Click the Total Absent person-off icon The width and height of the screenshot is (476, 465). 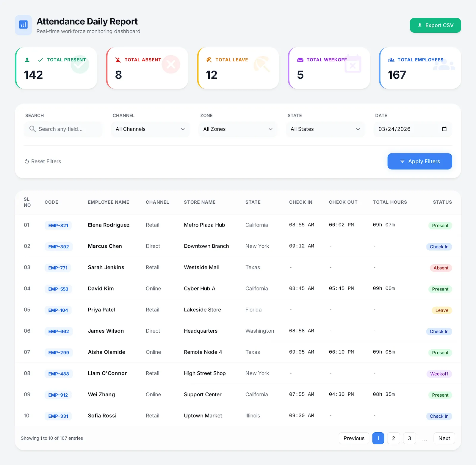(118, 60)
